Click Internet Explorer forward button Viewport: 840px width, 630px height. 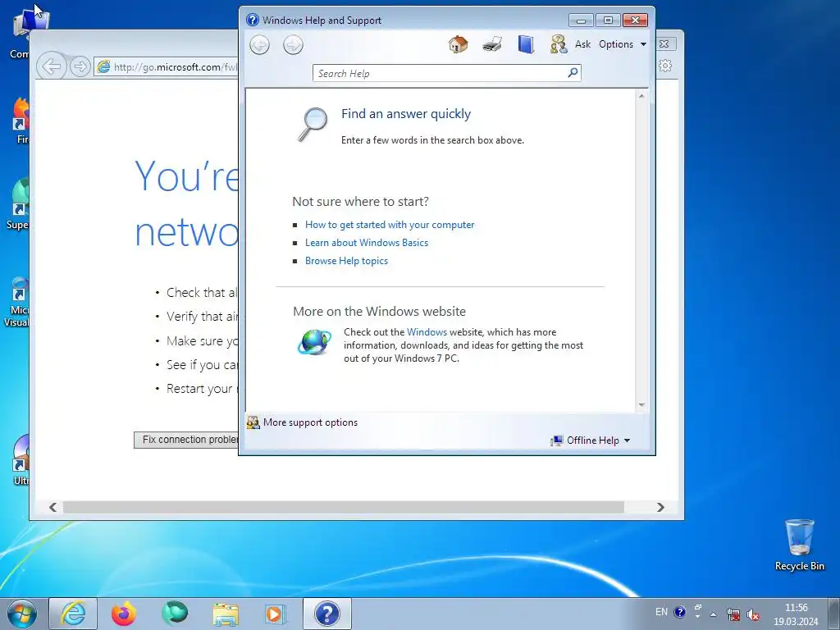pos(80,66)
